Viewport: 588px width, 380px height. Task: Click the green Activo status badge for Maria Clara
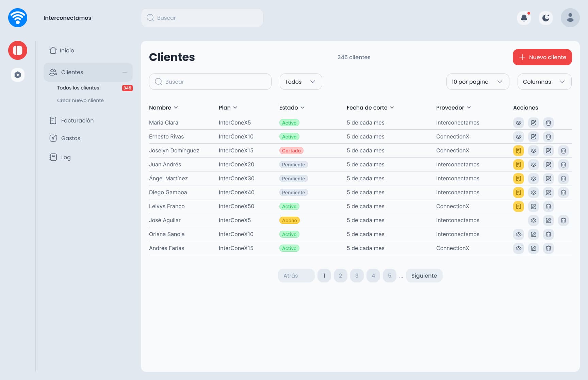pyautogui.click(x=289, y=122)
